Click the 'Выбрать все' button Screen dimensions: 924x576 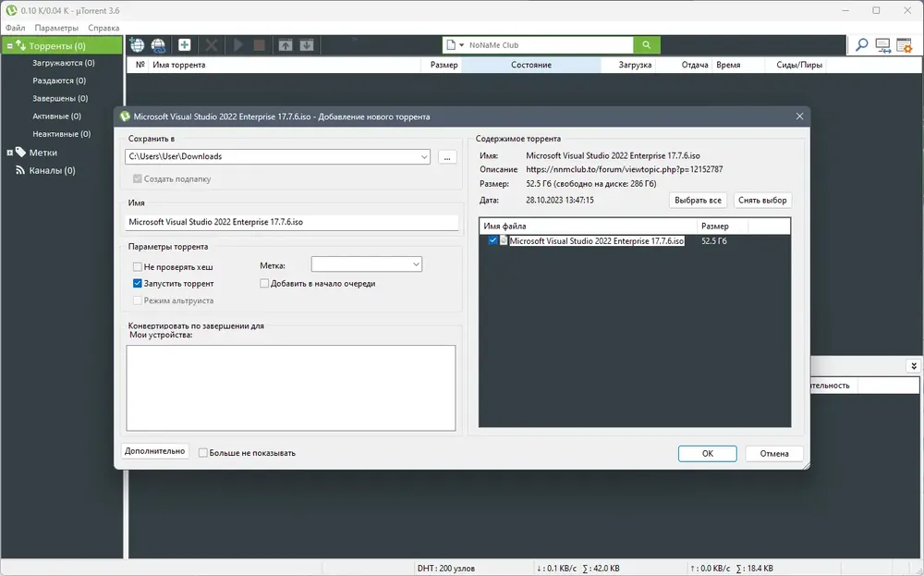point(698,201)
